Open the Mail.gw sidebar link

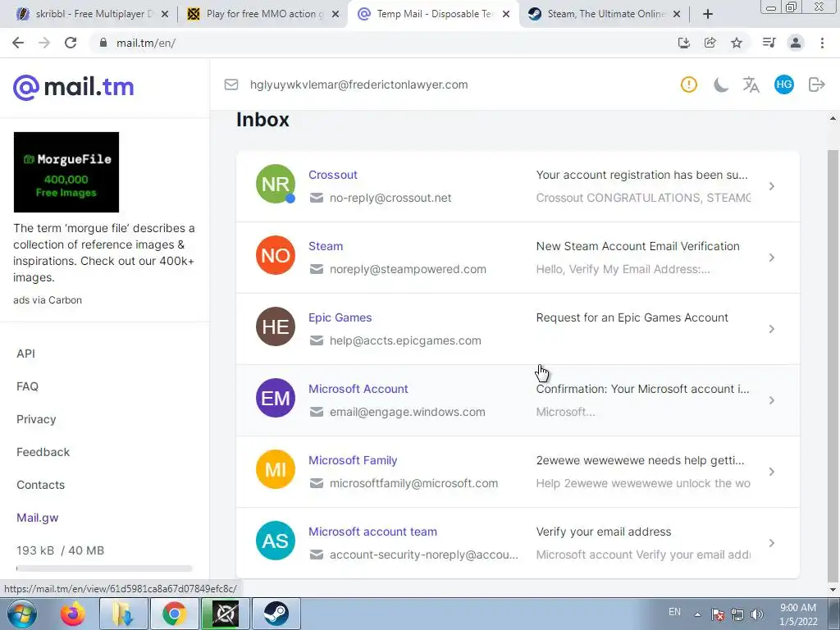(38, 518)
